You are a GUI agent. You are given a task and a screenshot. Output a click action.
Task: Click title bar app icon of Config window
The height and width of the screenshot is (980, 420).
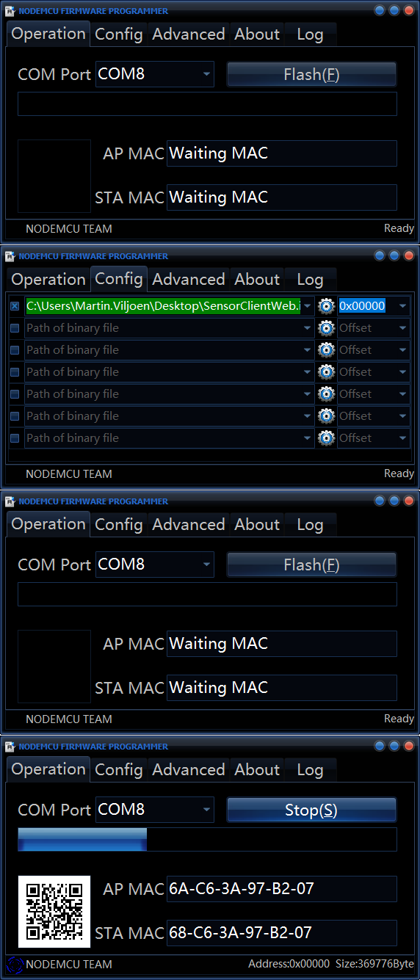[10, 256]
